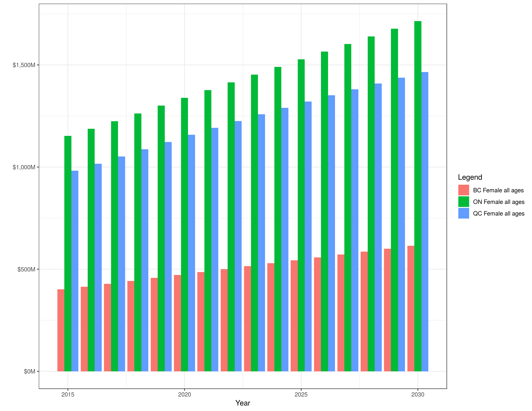Click the 2020 x-axis tick label
Screen dimensions: 532x411
(x=184, y=394)
